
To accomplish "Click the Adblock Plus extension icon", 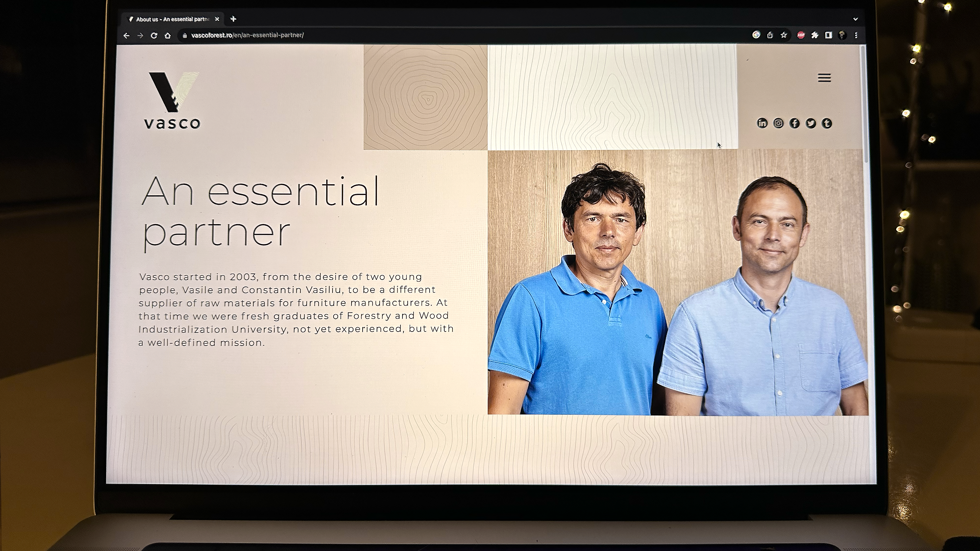I will (x=801, y=35).
